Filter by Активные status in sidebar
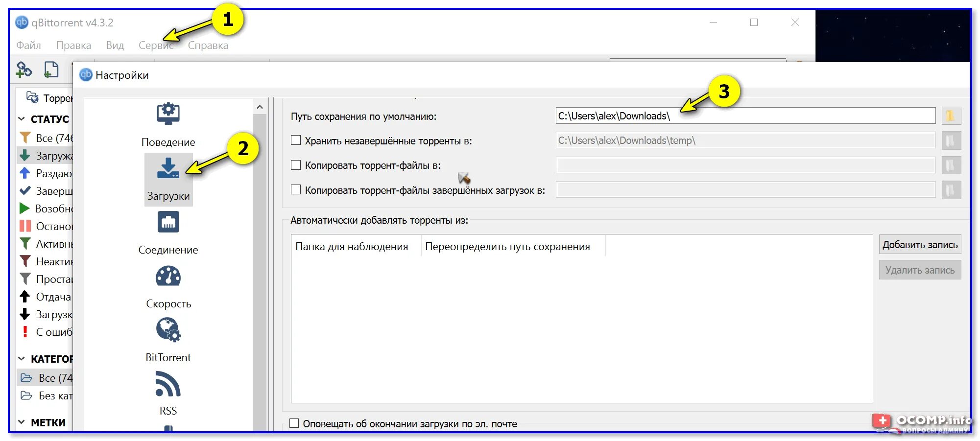Viewport: 980px width, 441px height. [x=46, y=244]
